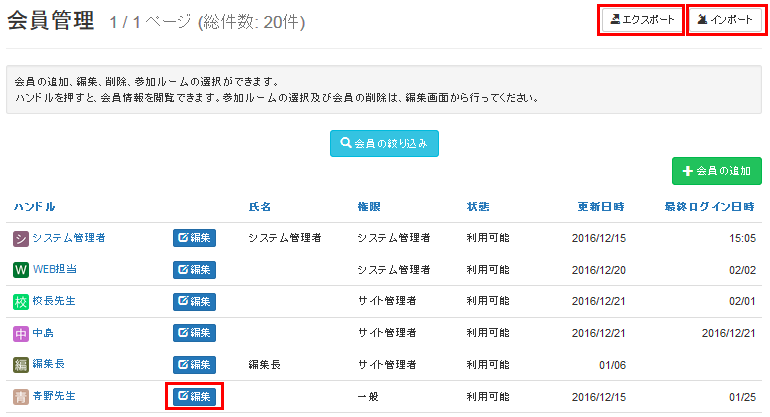The height and width of the screenshot is (417, 770).
Task: Click the green 会員の追加 button
Action: tap(716, 171)
